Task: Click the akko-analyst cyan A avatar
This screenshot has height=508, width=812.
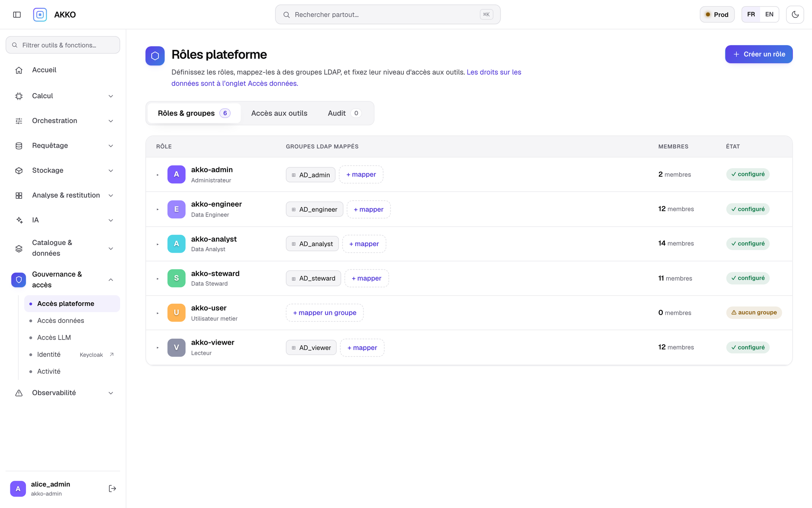Action: click(176, 243)
